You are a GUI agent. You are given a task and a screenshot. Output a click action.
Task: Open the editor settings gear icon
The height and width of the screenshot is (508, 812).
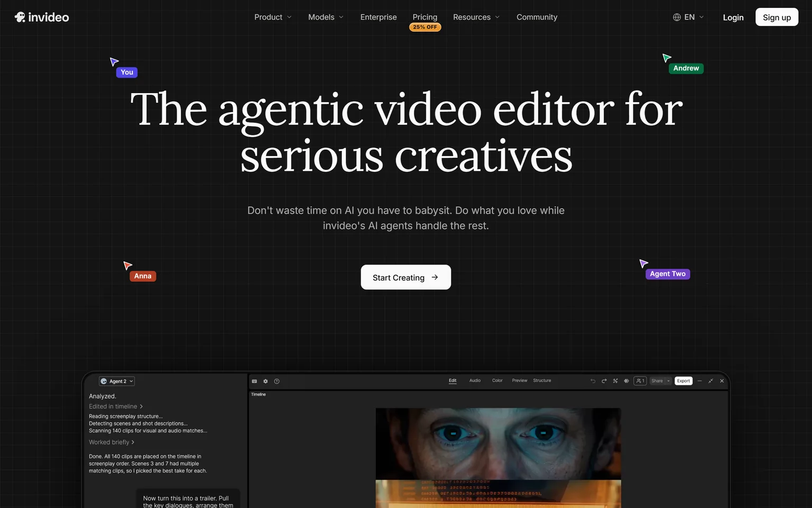(265, 381)
